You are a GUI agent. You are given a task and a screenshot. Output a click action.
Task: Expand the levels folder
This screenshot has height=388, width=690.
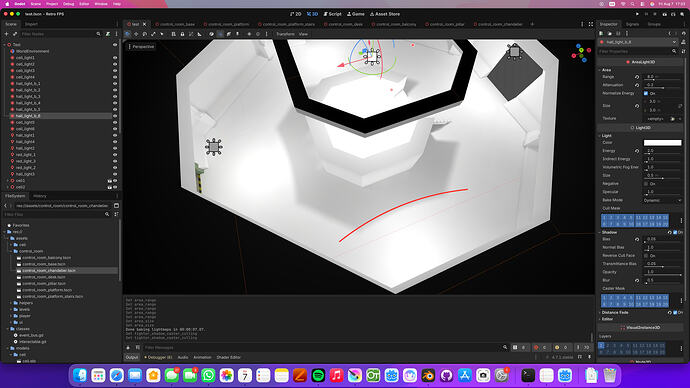coord(11,309)
